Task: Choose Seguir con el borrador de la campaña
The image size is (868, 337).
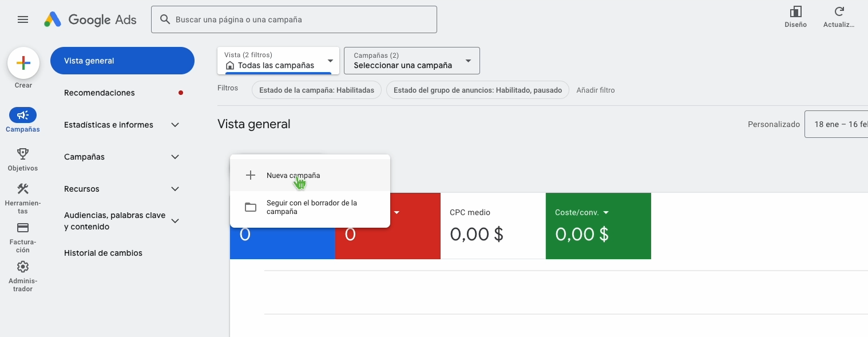Action: coord(310,207)
